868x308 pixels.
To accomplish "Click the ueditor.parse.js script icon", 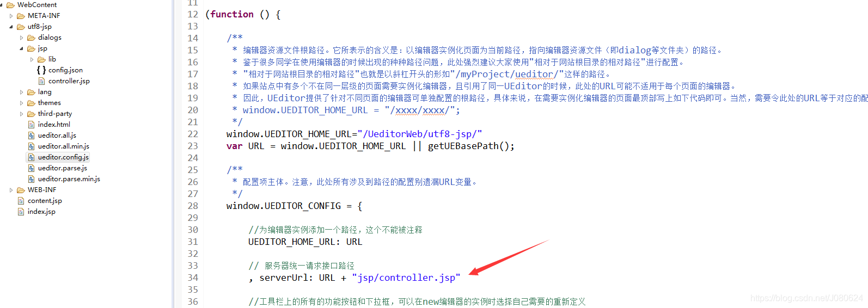I will click(x=31, y=168).
